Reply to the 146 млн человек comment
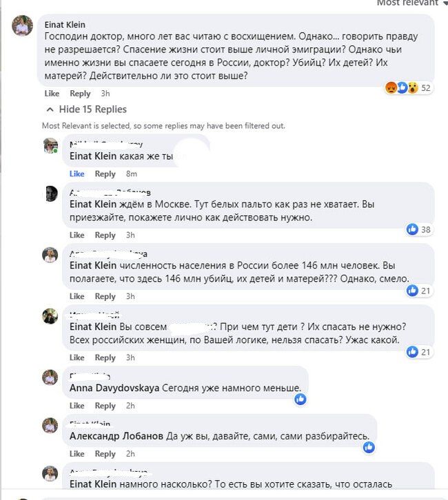This screenshot has height=500, width=448. 105,297
